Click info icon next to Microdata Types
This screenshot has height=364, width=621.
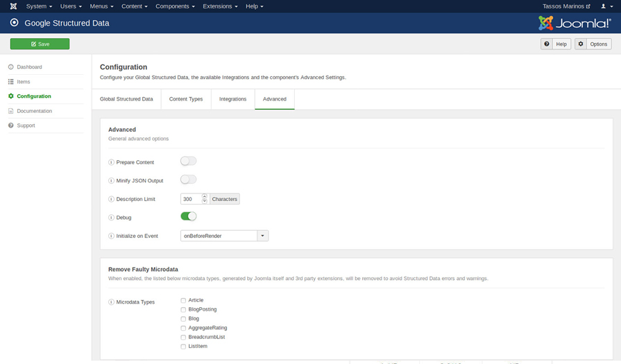[112, 302]
